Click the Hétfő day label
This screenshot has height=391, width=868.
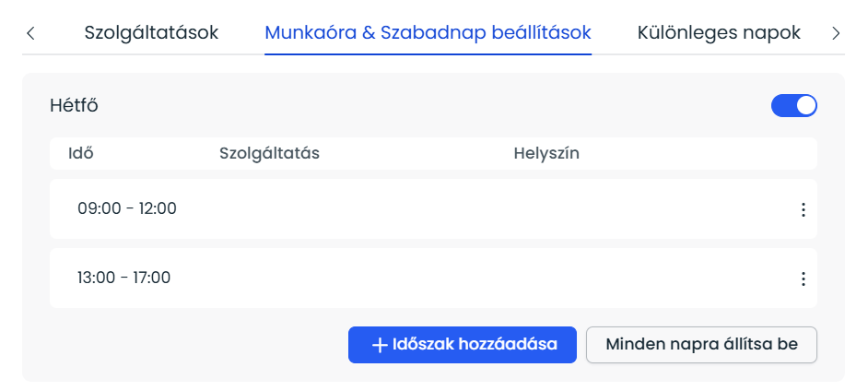pos(74,105)
